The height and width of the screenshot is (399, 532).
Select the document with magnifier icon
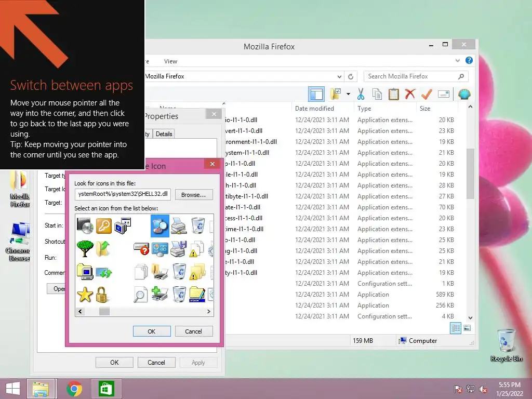140,295
